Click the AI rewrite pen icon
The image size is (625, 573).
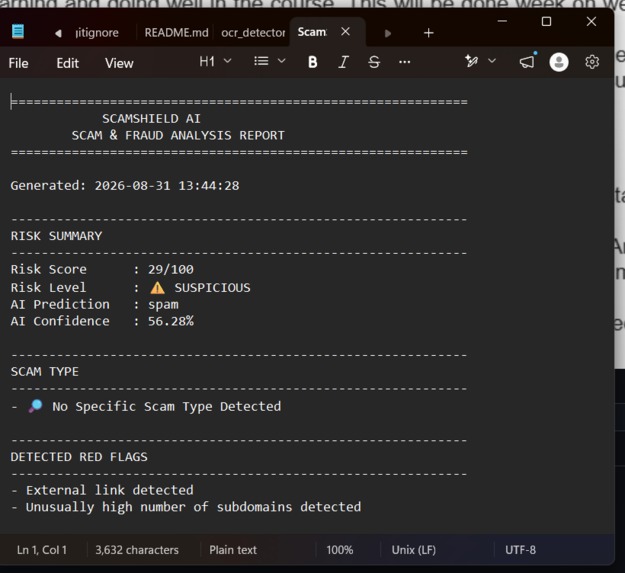[472, 61]
